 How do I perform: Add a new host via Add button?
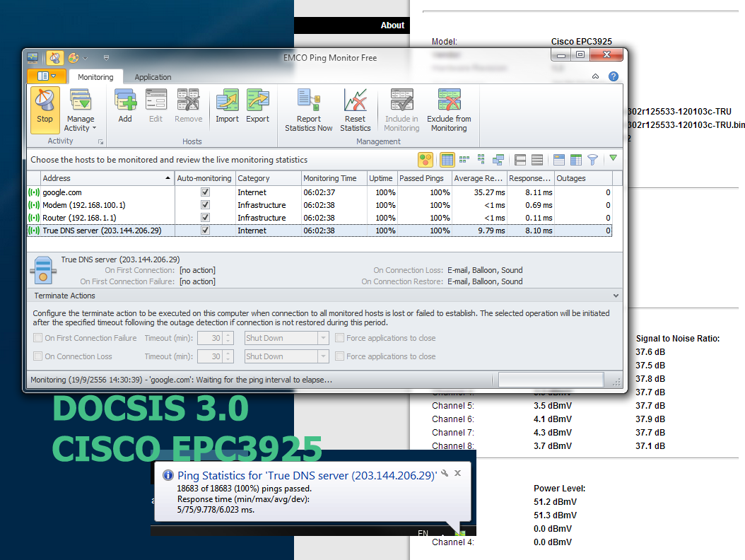pos(125,107)
